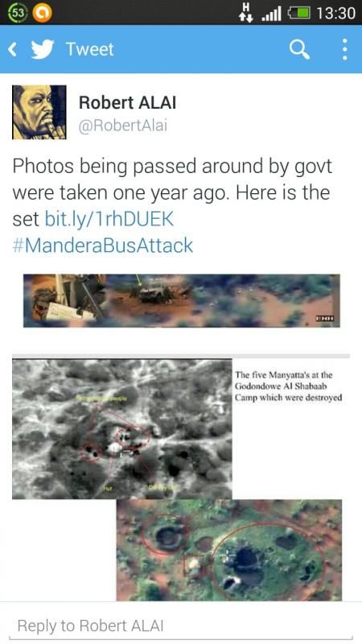Viewport: 362px width, 644px height.
Task: Tap the back arrow in the header
Action: tap(13, 50)
